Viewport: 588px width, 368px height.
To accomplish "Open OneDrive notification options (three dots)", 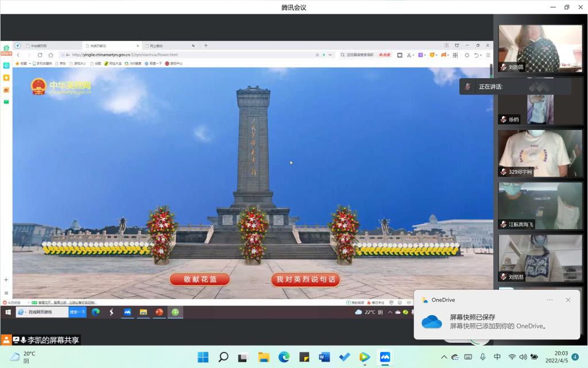I will point(550,300).
